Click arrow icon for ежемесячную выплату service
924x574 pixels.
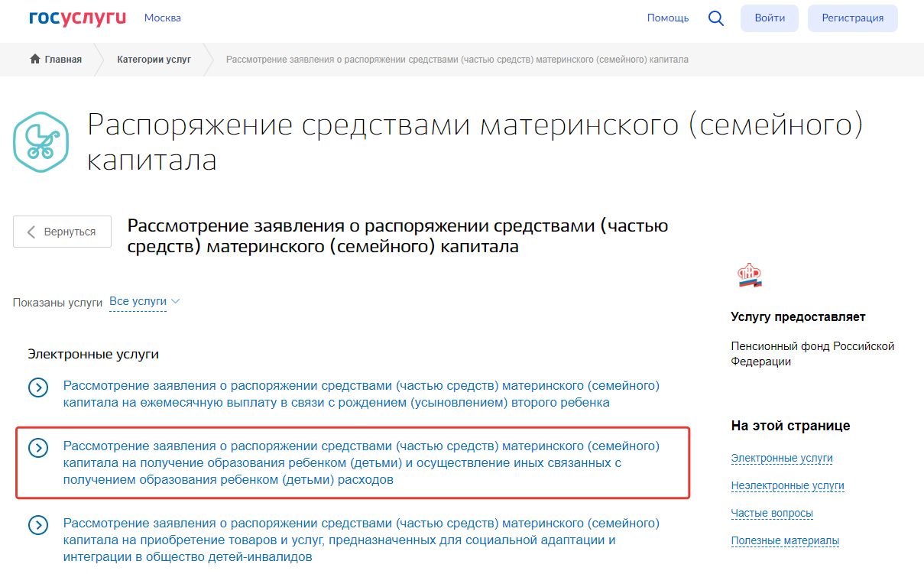[x=38, y=388]
